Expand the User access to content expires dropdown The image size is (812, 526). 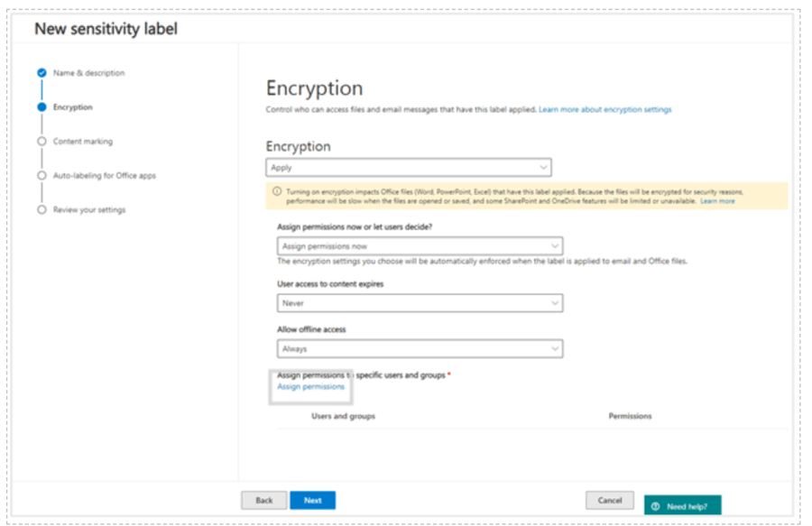point(419,303)
